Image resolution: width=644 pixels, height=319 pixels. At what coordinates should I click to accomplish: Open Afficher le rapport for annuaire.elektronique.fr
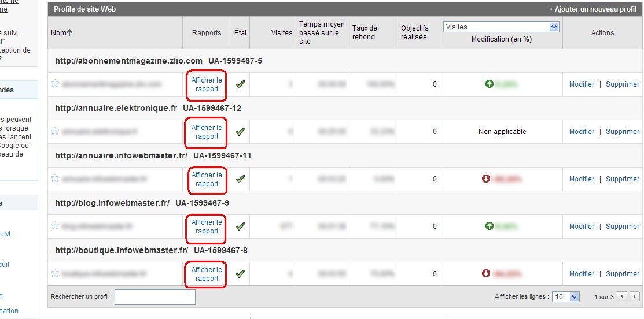pos(207,132)
